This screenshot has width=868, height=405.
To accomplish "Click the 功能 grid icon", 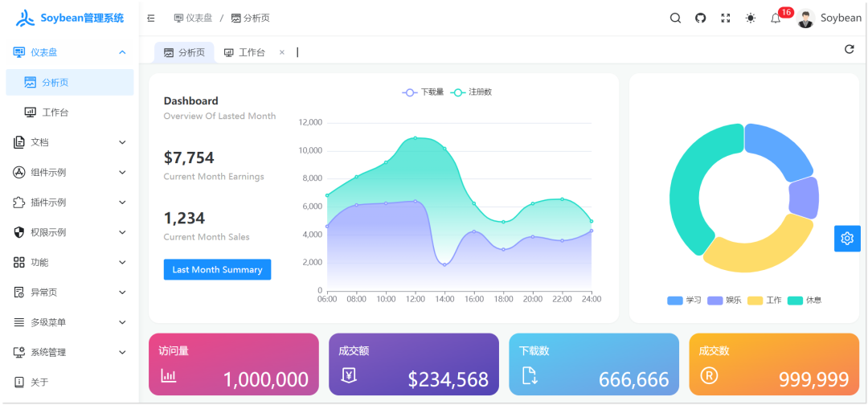I will pos(18,262).
